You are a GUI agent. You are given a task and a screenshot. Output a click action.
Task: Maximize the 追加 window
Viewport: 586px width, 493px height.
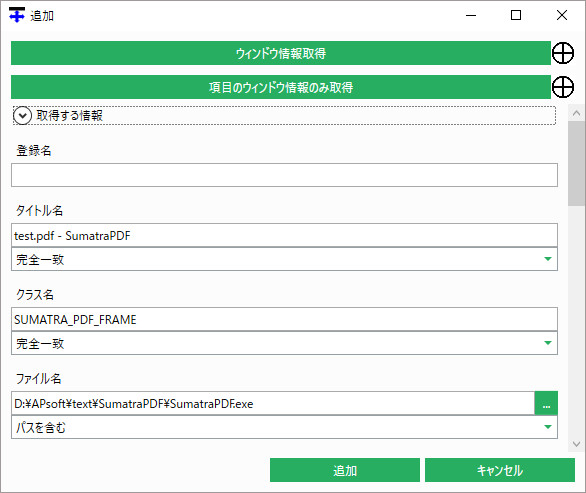(516, 15)
